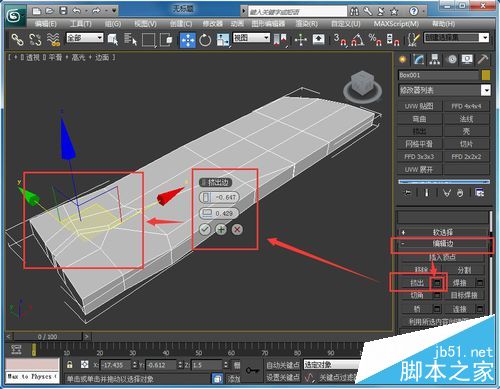Switch to the Hierarchy command panel tab

coord(435,60)
